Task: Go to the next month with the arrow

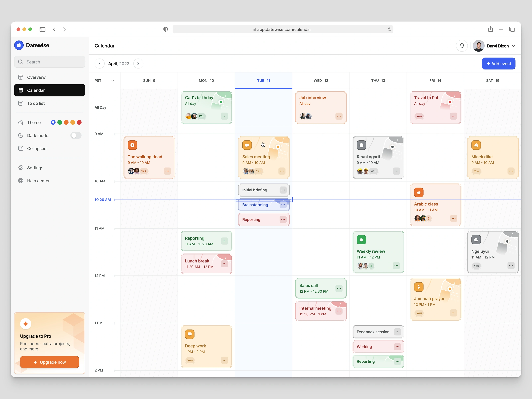Action: pyautogui.click(x=138, y=64)
